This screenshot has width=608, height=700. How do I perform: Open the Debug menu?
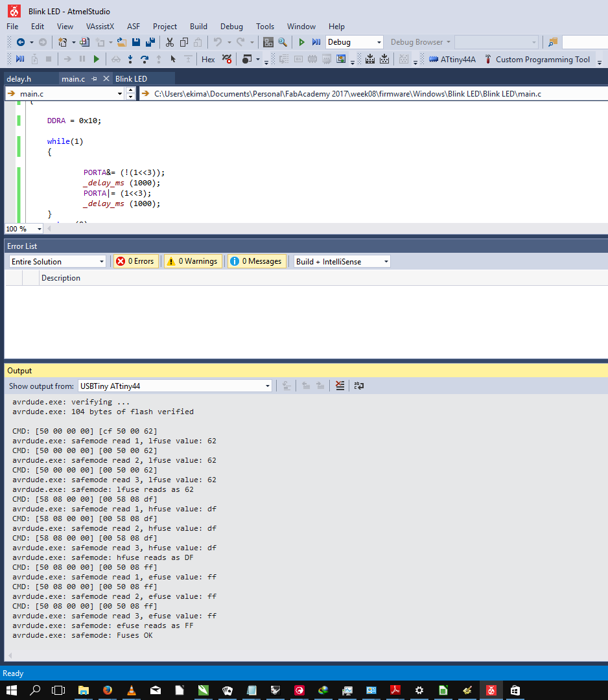(x=231, y=27)
